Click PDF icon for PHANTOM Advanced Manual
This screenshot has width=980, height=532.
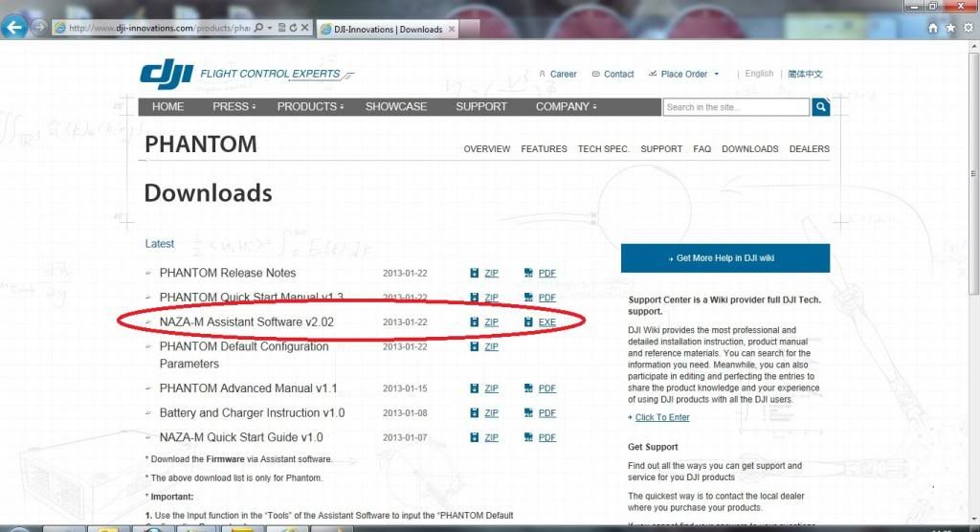click(x=528, y=388)
